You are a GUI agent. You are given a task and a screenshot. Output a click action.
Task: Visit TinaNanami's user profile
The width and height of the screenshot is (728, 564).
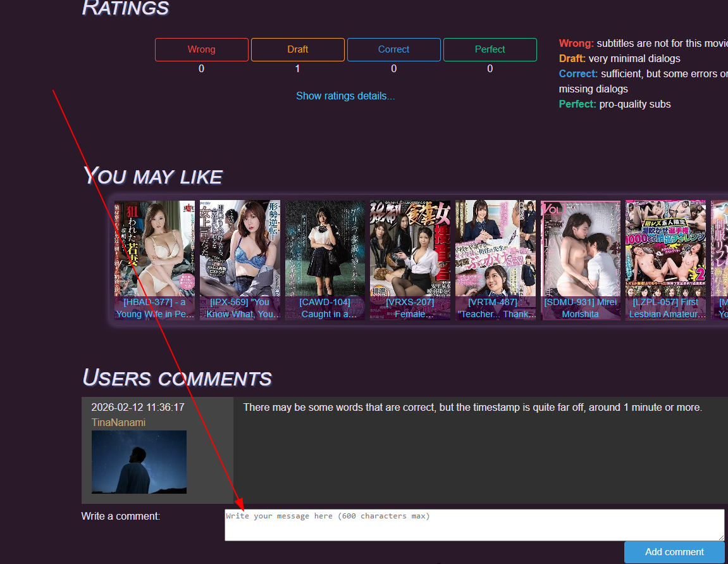click(x=118, y=422)
